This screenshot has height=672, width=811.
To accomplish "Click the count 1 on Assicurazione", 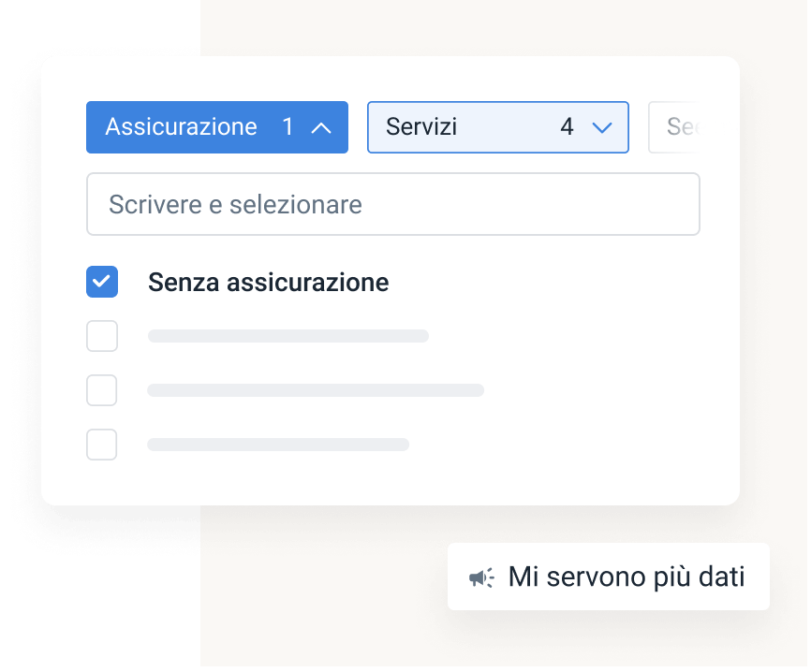I will coord(288,127).
